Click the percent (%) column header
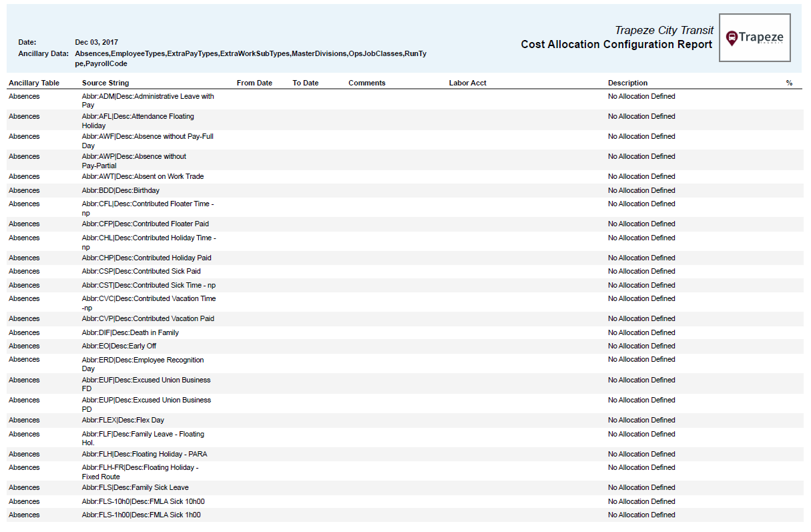 click(x=790, y=83)
